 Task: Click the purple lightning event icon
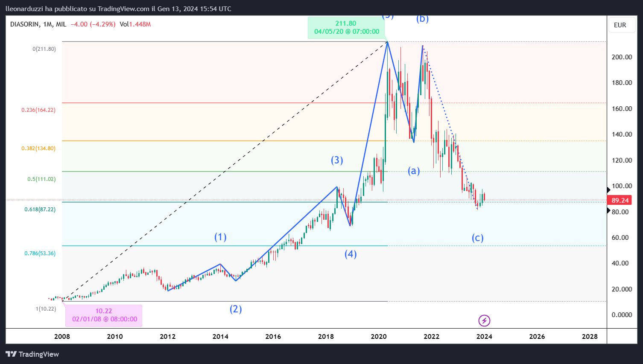pos(484,320)
